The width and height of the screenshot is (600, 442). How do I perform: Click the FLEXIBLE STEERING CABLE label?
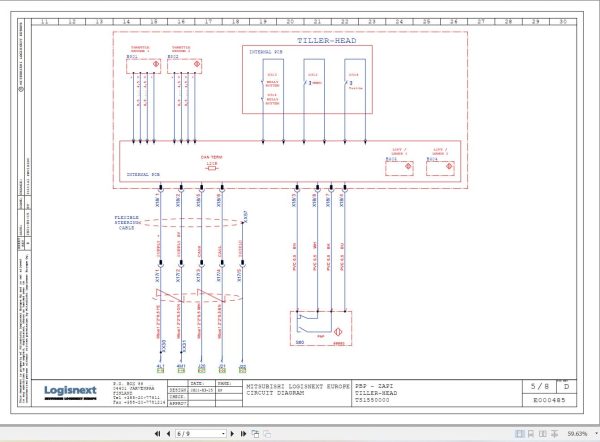click(x=127, y=223)
